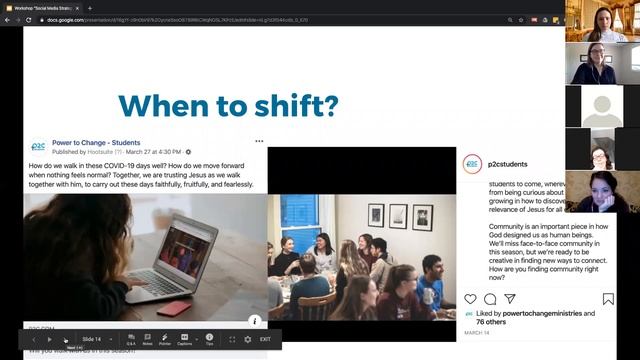
Task: Click the 'When to shift?' slide title
Action: (x=229, y=106)
